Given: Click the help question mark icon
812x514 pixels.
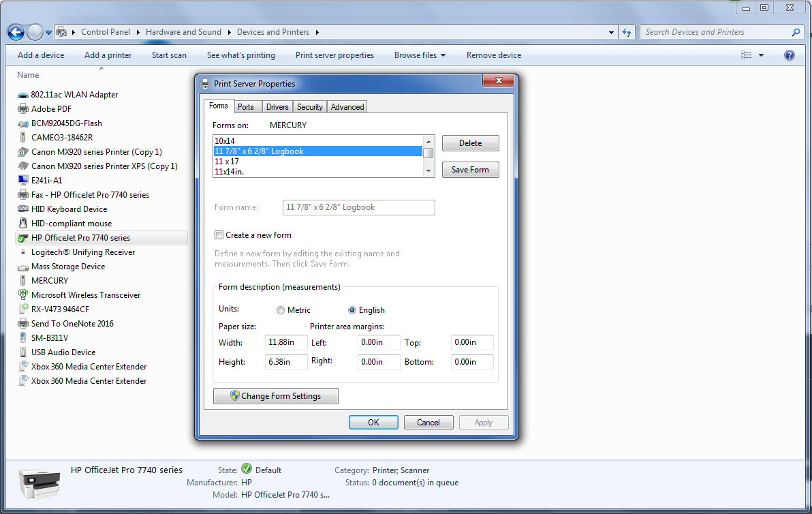Looking at the screenshot, I should tap(790, 55).
